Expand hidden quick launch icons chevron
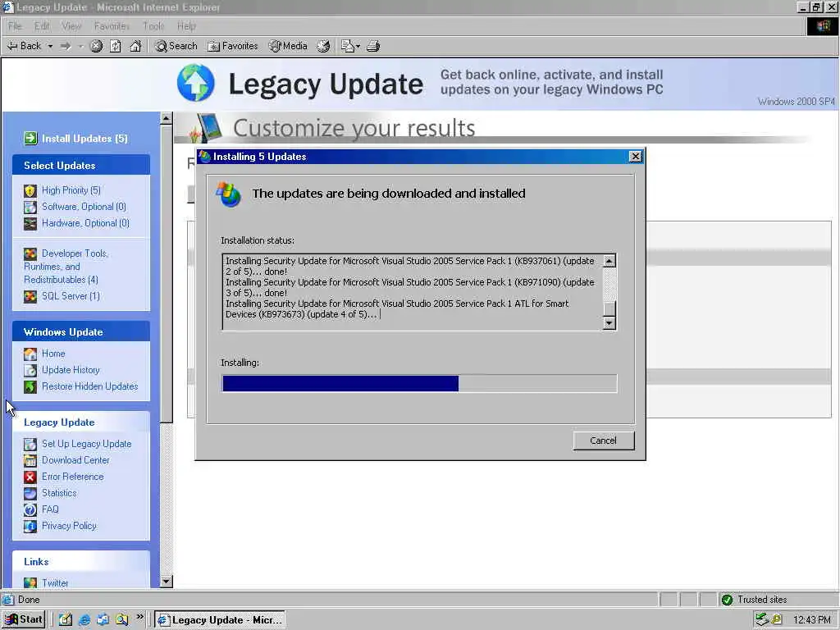The height and width of the screenshot is (630, 840). (x=139, y=617)
